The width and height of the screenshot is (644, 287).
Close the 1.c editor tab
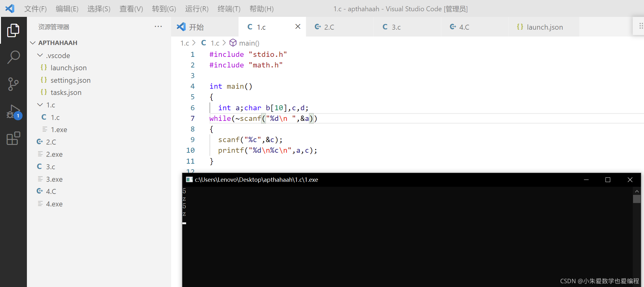(298, 27)
